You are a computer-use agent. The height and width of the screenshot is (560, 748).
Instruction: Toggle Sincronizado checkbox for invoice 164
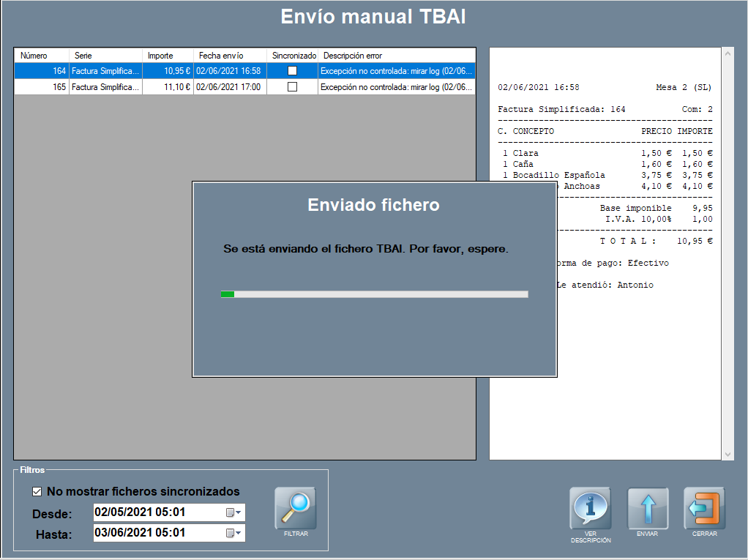pyautogui.click(x=292, y=71)
